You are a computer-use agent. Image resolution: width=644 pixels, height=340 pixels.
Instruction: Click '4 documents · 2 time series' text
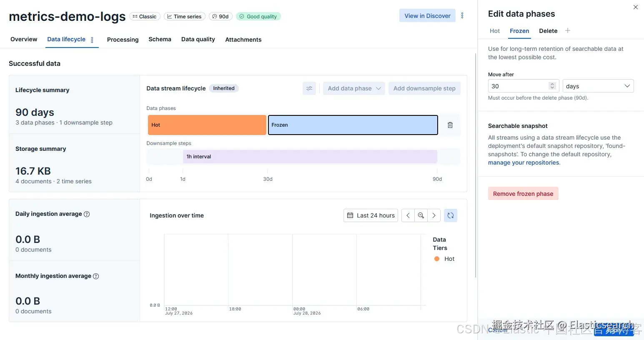click(53, 181)
